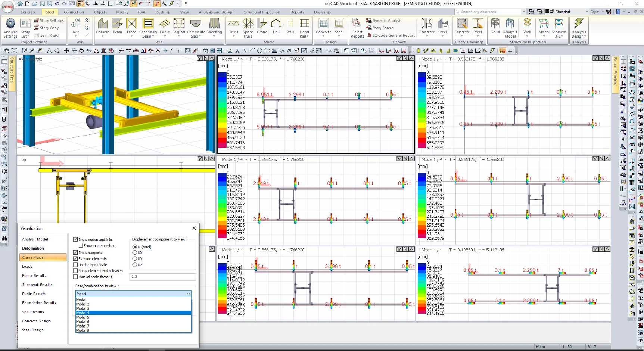644x351 pixels.
Task: Select the Crane macro tool
Action: (262, 27)
